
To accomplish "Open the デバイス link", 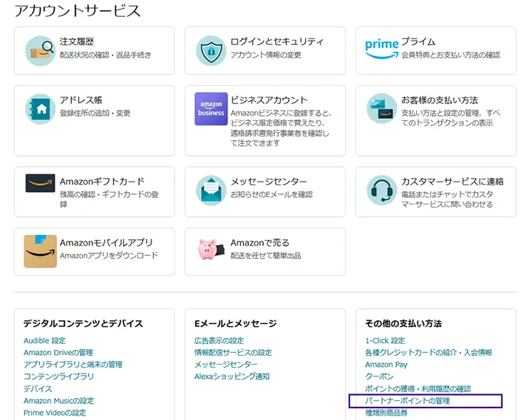I will pos(38,388).
